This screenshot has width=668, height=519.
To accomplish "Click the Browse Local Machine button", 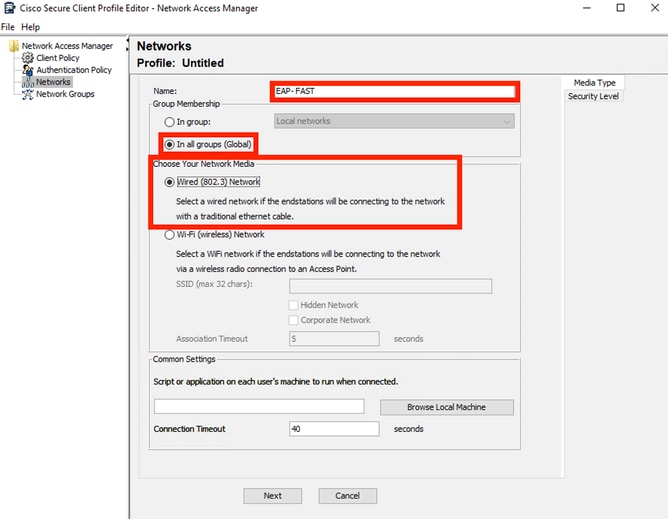I will (446, 407).
